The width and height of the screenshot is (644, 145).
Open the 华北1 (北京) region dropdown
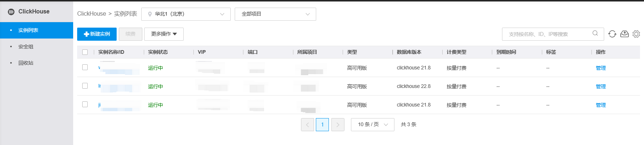click(x=186, y=14)
